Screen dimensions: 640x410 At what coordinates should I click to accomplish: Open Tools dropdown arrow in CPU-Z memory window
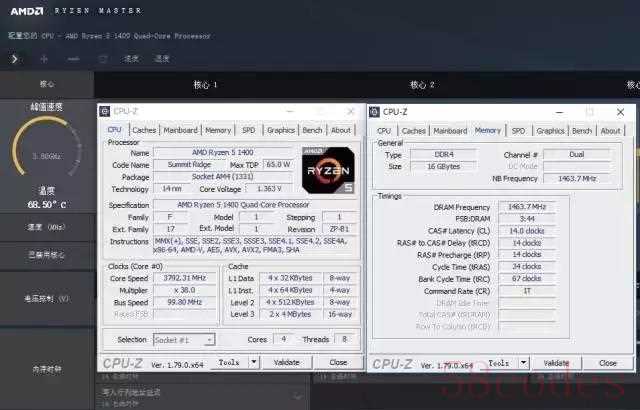pyautogui.click(x=523, y=363)
